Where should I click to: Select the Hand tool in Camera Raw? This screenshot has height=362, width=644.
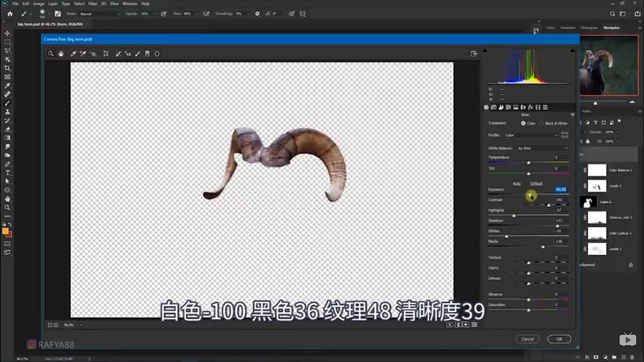coord(61,54)
